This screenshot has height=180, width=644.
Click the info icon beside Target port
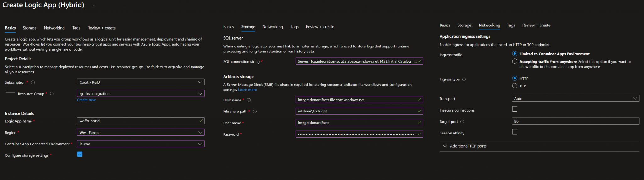tap(462, 122)
